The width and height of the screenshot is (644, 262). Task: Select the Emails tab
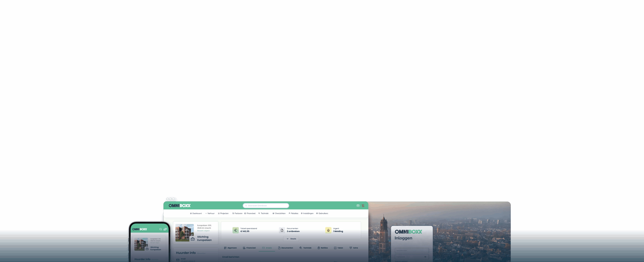(267, 248)
